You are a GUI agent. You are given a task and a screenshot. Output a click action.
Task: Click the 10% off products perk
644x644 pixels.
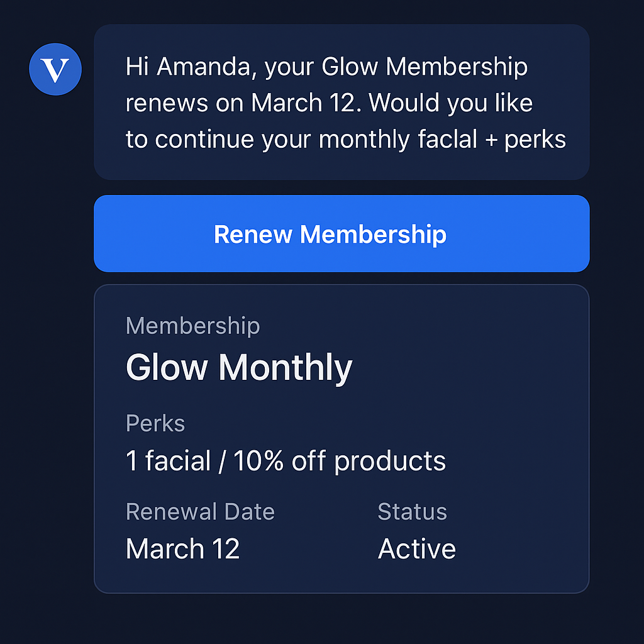340,461
